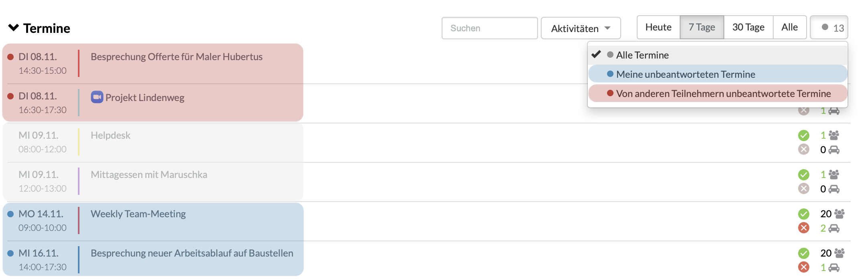Click the green accept checkmark for Helpdesk

pyautogui.click(x=803, y=135)
